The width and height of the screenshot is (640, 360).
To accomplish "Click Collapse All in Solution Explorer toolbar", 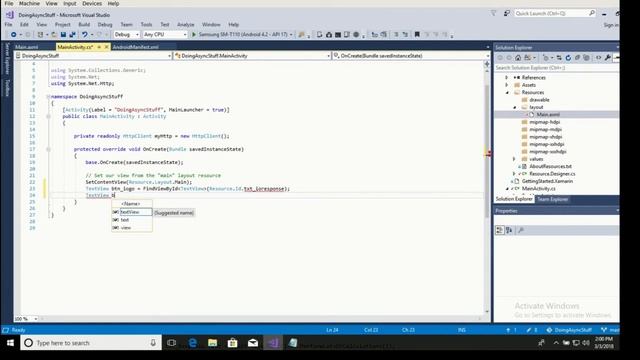I will coord(577,58).
